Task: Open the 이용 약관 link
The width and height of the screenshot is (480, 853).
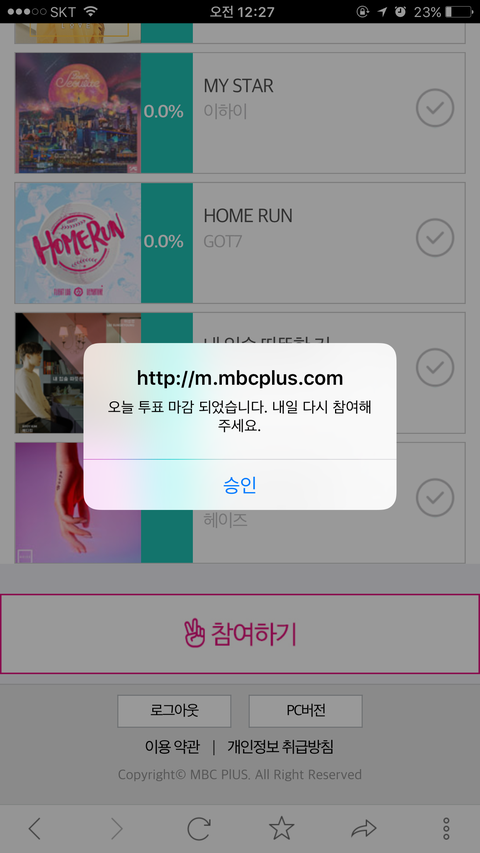Action: pyautogui.click(x=172, y=747)
